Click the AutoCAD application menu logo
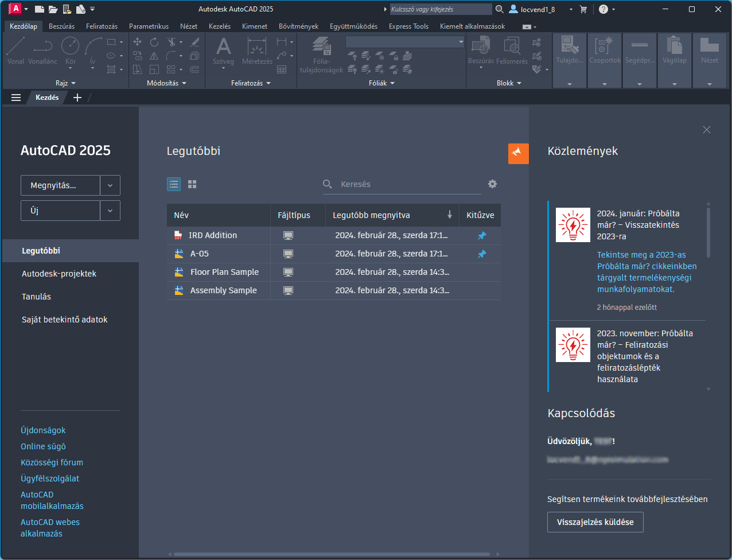The width and height of the screenshot is (732, 560). click(15, 9)
